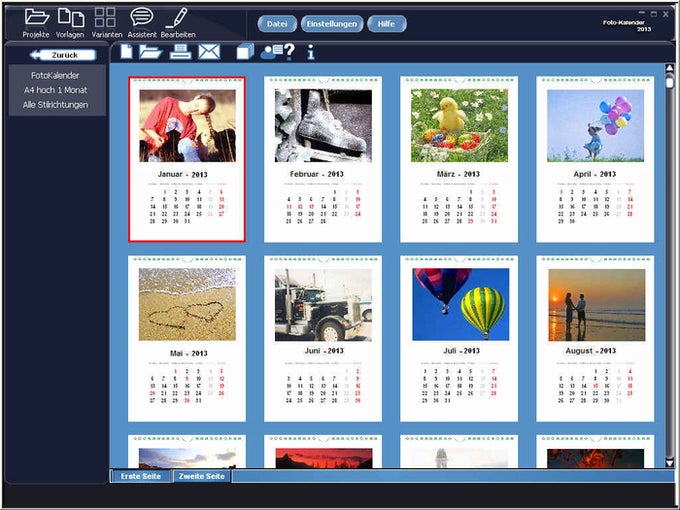Show info with the i icon
The height and width of the screenshot is (510, 680).
pyautogui.click(x=311, y=52)
